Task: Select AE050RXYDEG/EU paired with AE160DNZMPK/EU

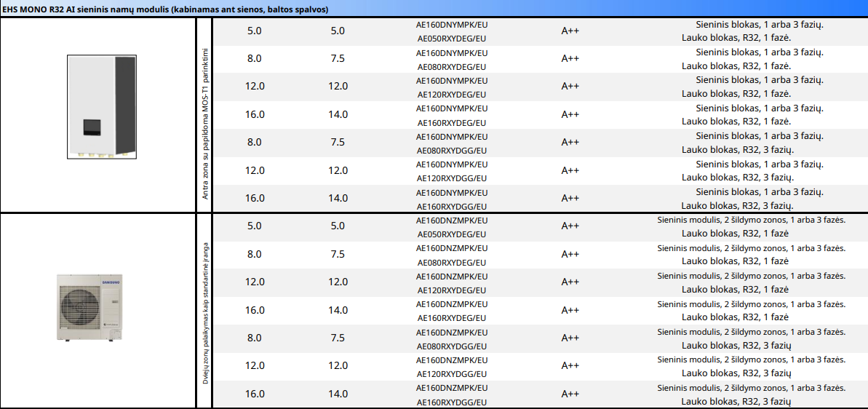Action: [x=452, y=234]
